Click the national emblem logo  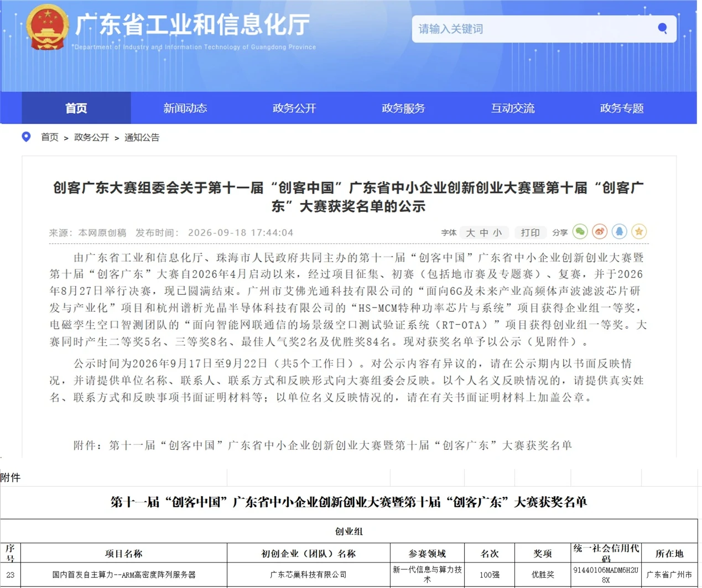(47, 27)
